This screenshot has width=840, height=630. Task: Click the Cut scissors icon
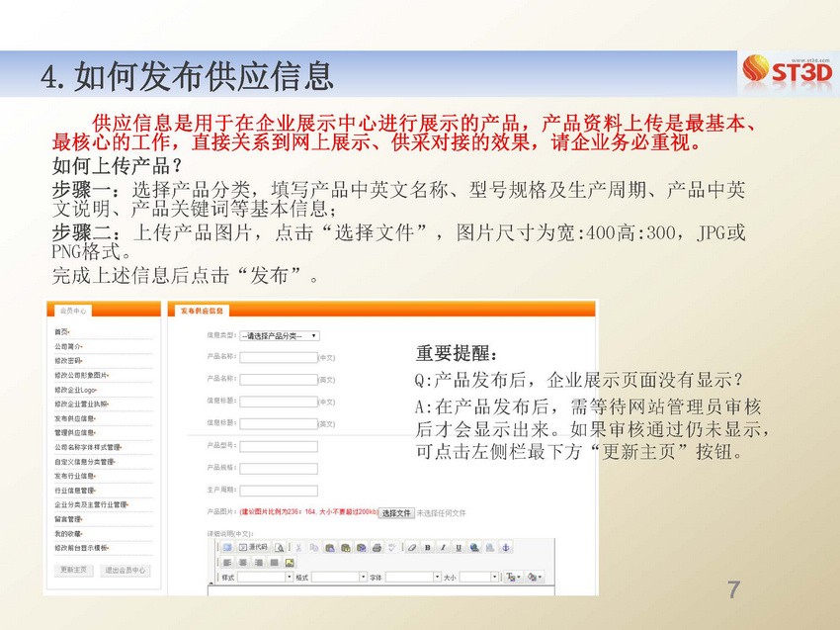pos(299,547)
